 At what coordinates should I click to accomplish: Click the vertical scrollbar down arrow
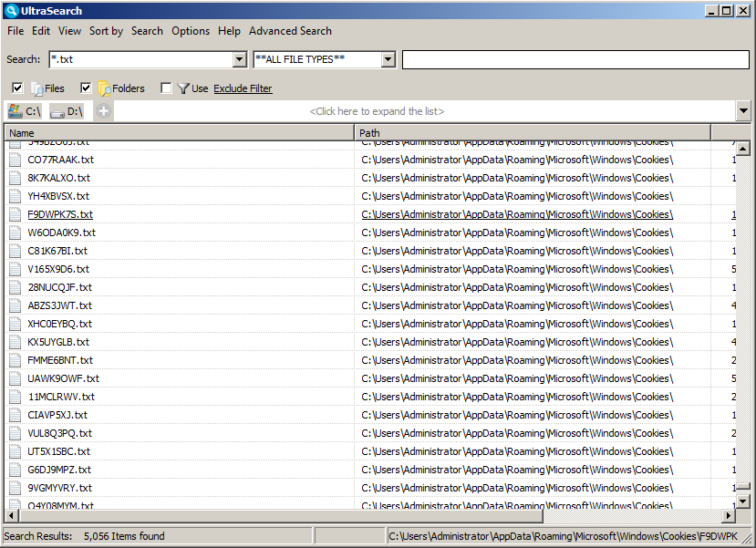pyautogui.click(x=743, y=501)
